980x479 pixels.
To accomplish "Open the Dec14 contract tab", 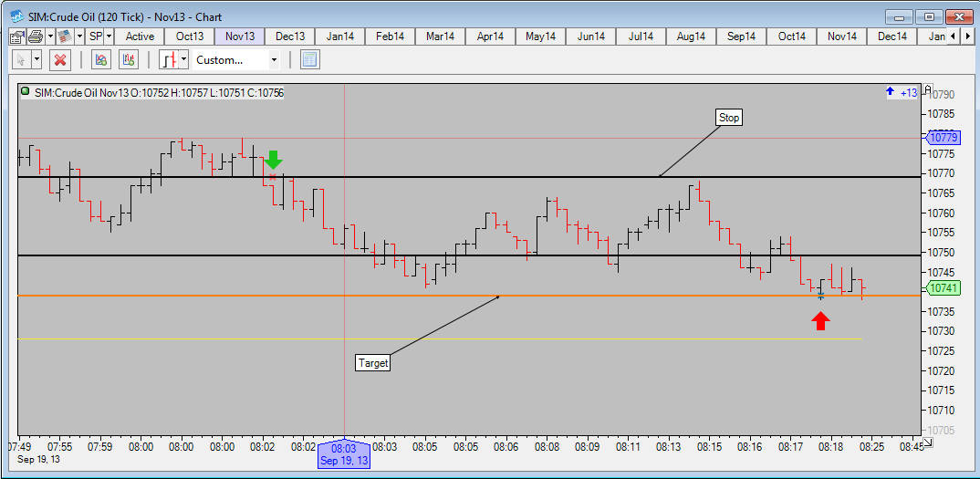I will point(891,36).
